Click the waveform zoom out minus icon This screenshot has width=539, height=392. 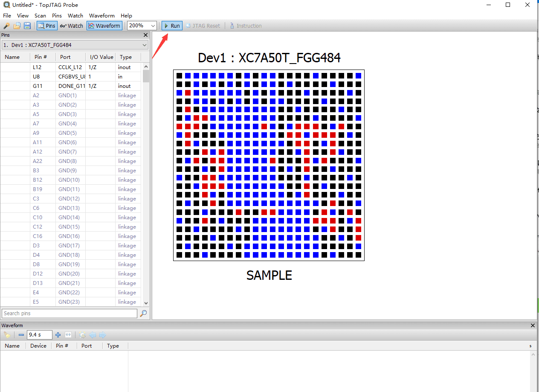click(x=21, y=335)
